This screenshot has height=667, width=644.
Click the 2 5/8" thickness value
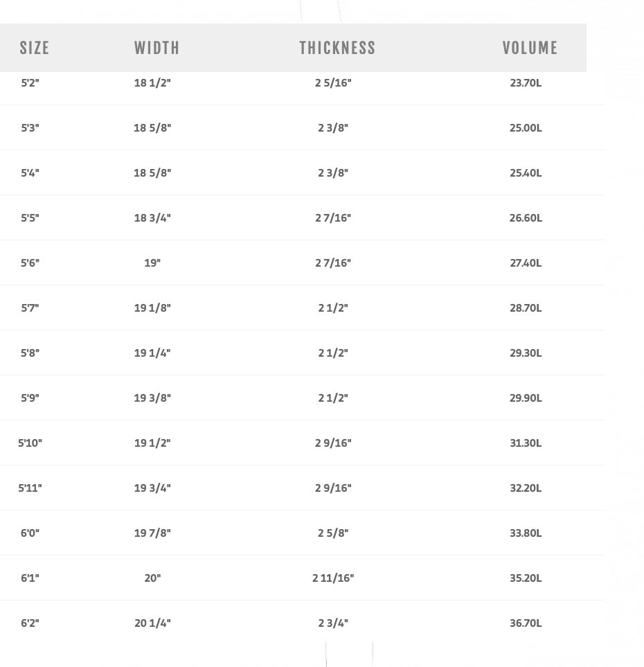pos(333,533)
